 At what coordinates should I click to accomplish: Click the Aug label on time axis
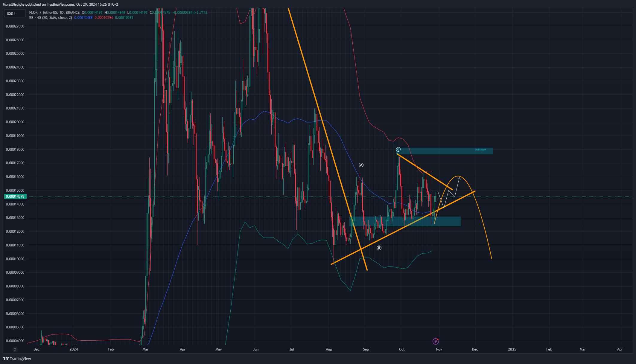click(x=329, y=349)
